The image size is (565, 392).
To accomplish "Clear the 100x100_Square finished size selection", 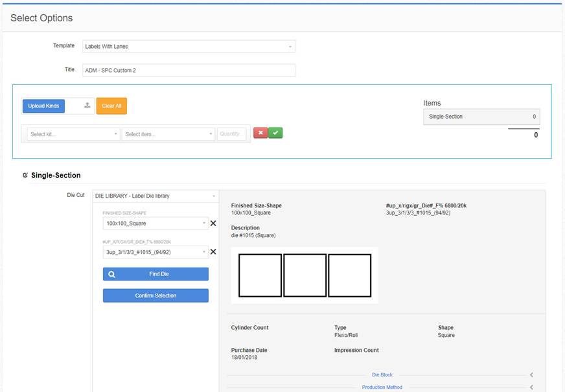I will (x=213, y=224).
